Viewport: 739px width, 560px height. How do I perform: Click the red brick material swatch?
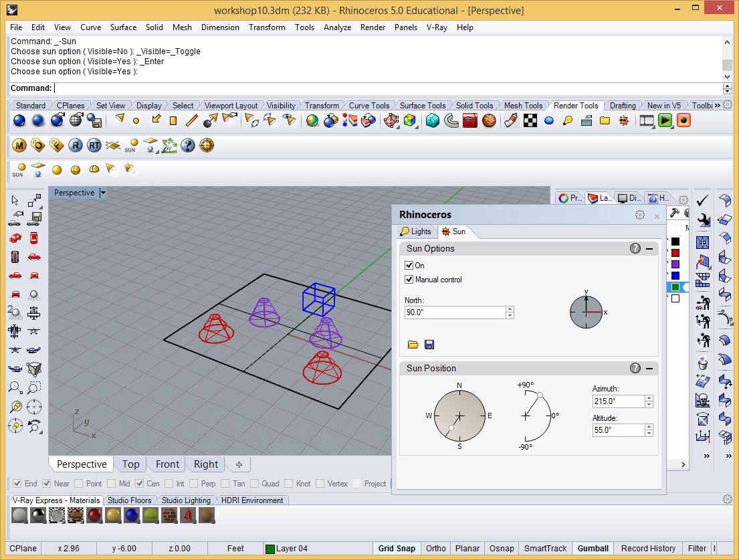(169, 515)
